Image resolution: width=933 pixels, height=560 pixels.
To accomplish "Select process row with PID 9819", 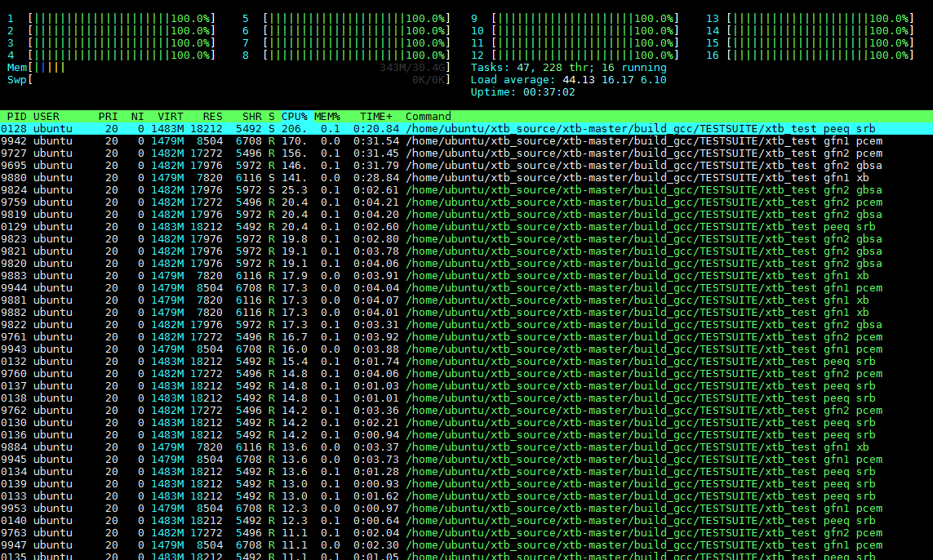I will (x=467, y=214).
